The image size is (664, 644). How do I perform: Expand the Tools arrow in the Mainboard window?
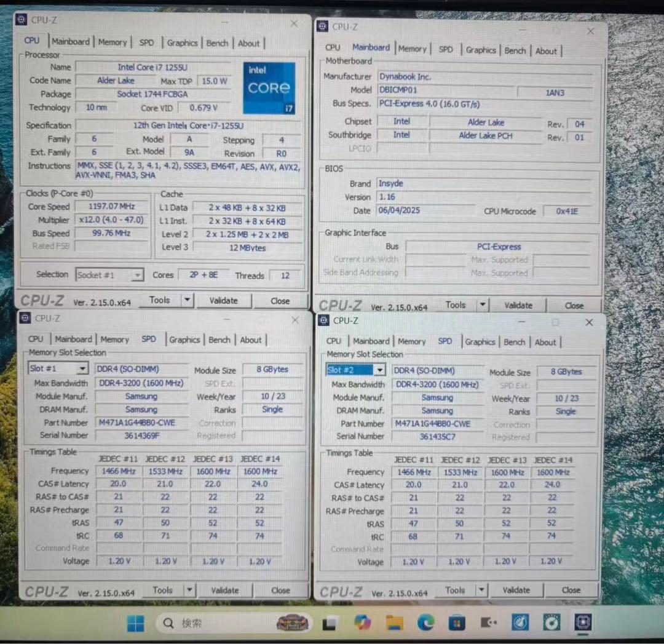(x=483, y=304)
